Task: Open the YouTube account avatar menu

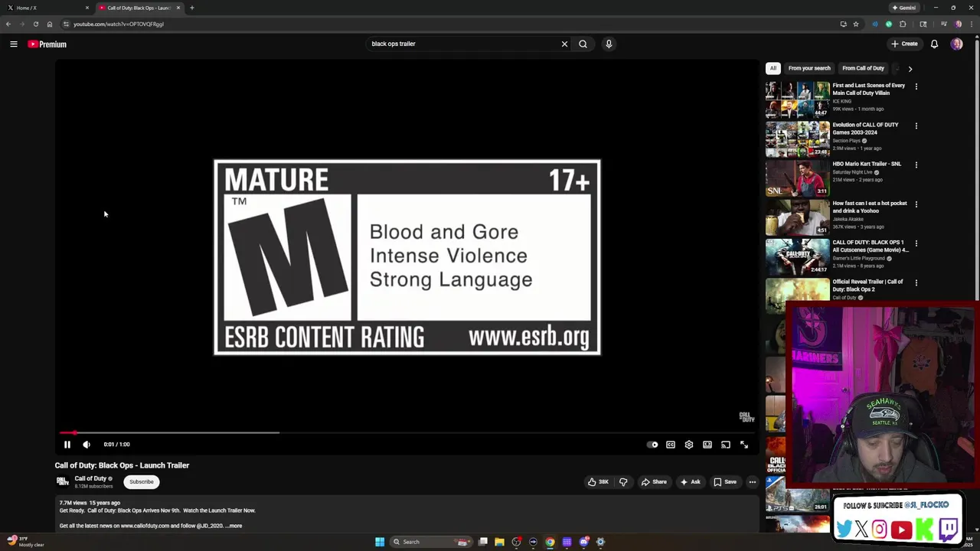Action: (x=956, y=44)
